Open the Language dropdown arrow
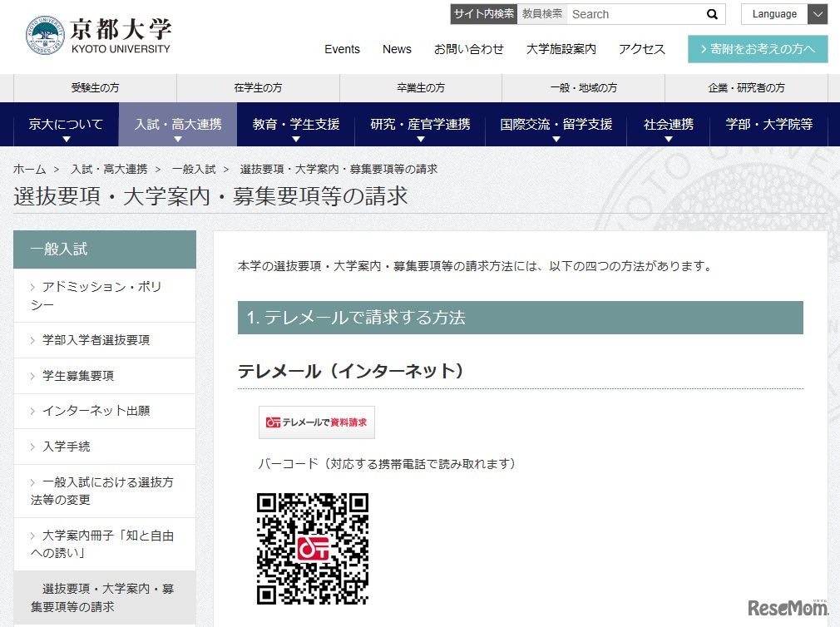Screen dimensions: 840x627 click(x=818, y=14)
